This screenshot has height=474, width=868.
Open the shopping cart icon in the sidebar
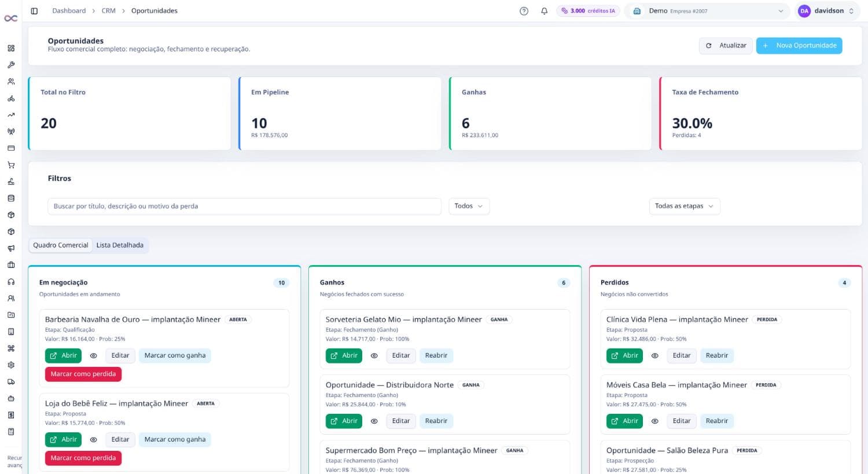[11, 165]
